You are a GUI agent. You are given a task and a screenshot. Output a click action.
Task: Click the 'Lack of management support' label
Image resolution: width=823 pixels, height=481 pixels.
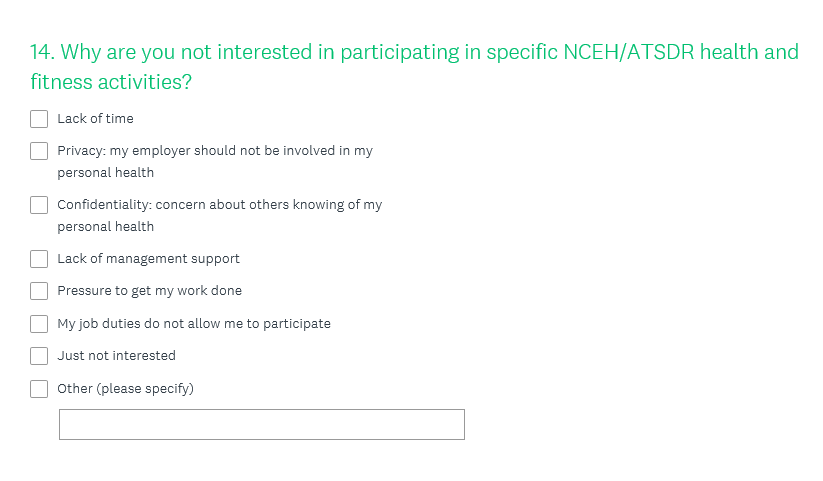148,259
